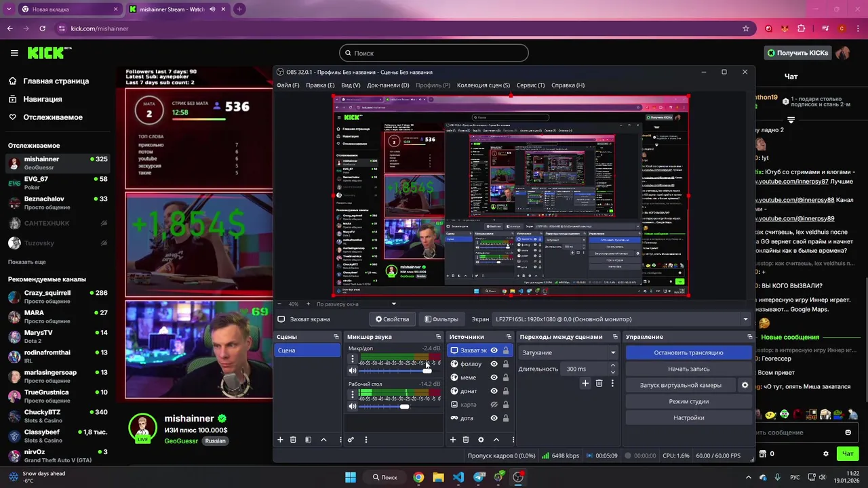This screenshot has width=868, height=488.
Task: Open File Explorer from taskbar
Action: [x=438, y=477]
